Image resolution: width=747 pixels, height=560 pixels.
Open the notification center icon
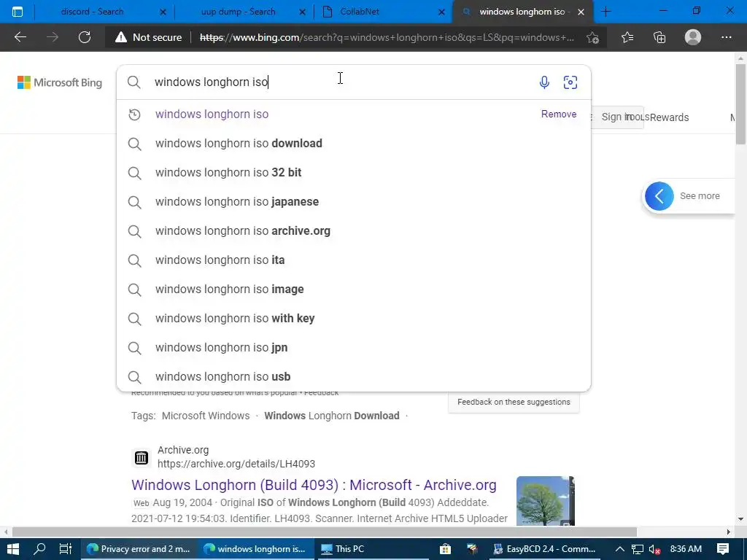(723, 549)
